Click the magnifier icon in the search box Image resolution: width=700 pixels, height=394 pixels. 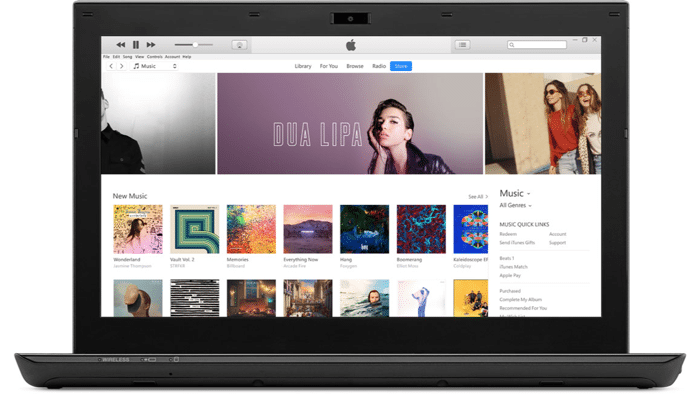512,45
